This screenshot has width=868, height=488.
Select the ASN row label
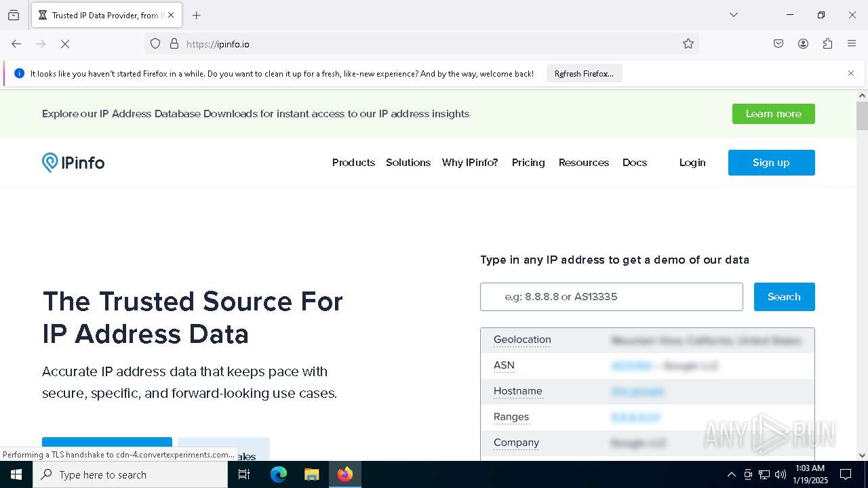click(504, 365)
